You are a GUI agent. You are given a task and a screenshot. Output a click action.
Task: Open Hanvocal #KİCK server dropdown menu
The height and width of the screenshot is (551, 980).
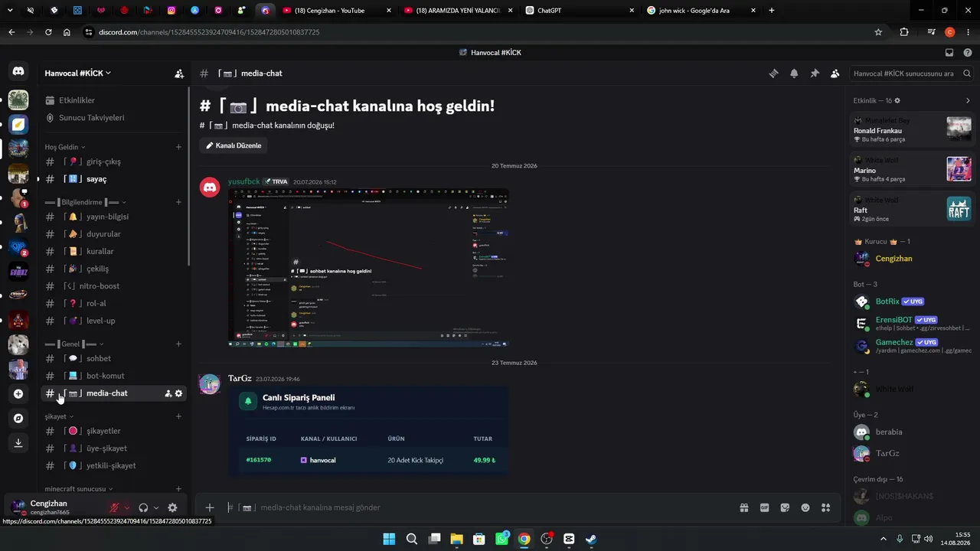point(78,73)
